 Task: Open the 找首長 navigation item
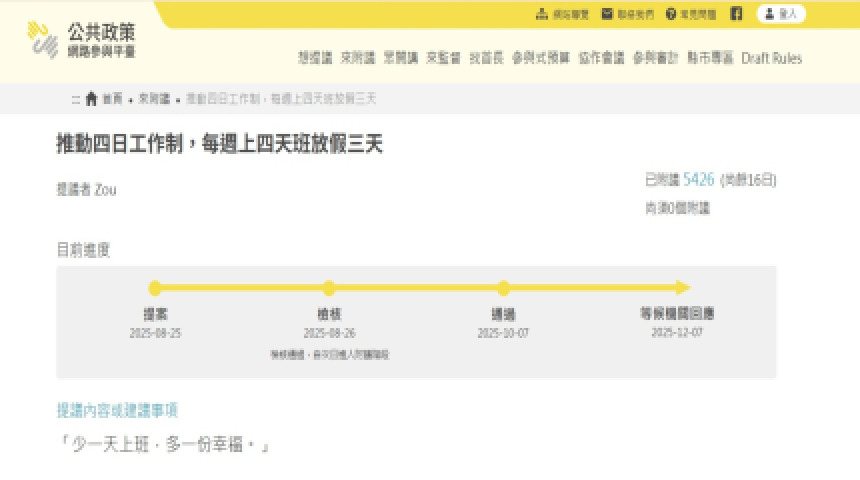tap(485, 58)
